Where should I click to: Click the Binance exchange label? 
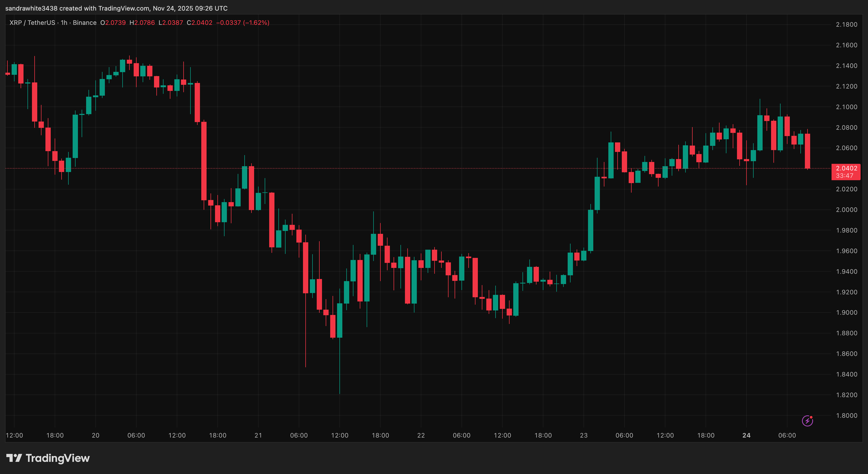(85, 22)
